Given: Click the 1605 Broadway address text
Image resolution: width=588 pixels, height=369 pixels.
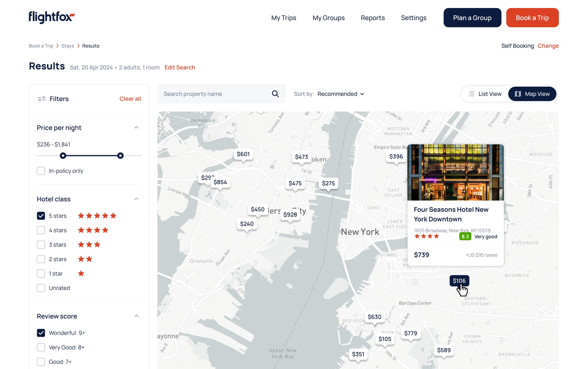Looking at the screenshot, I should [452, 230].
